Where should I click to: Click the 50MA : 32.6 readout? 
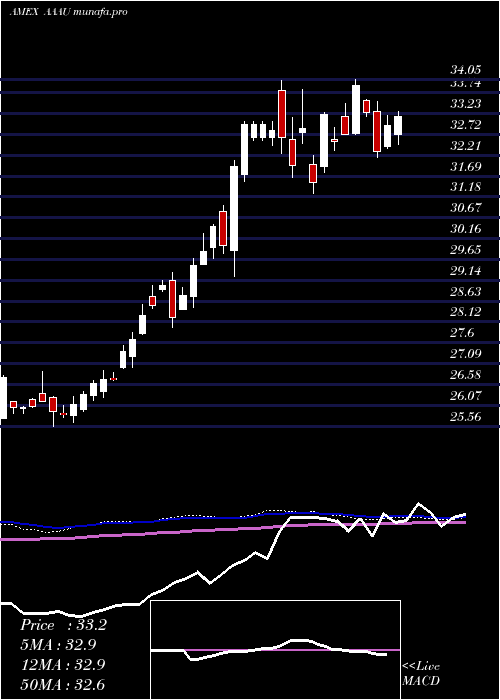tap(63, 684)
